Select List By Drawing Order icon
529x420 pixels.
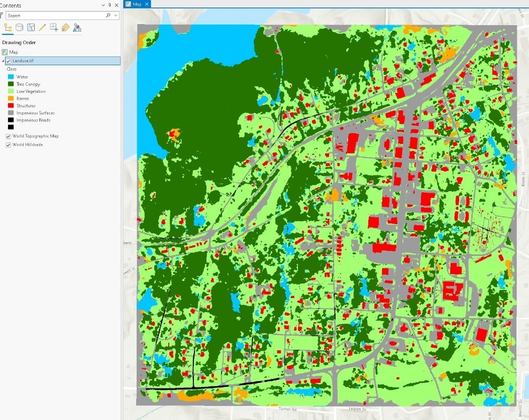coord(8,28)
